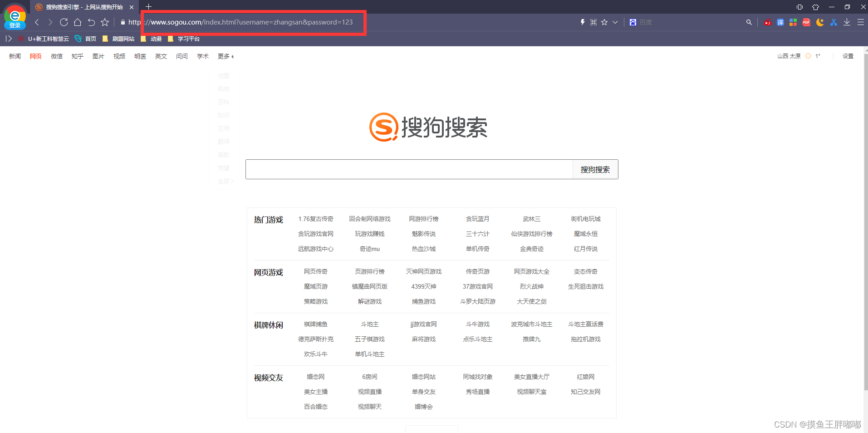Open the browser hamburger menu
The width and height of the screenshot is (868, 433).
(860, 22)
